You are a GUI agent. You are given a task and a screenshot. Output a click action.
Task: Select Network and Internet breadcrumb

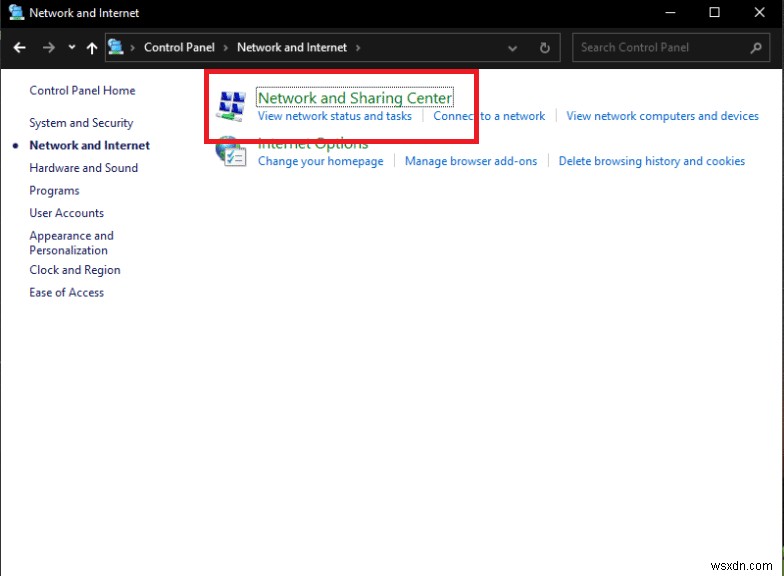pyautogui.click(x=292, y=47)
